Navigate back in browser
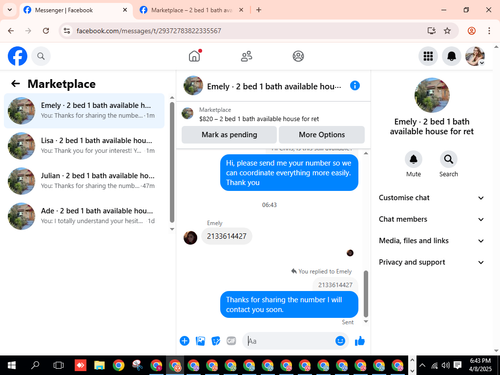The width and height of the screenshot is (500, 375). point(11,31)
